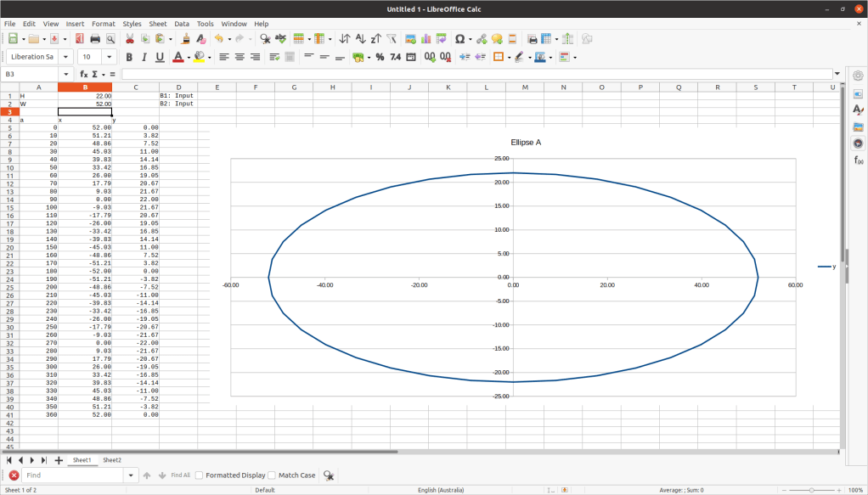
Task: Enable the Match Case checkbox
Action: (273, 475)
